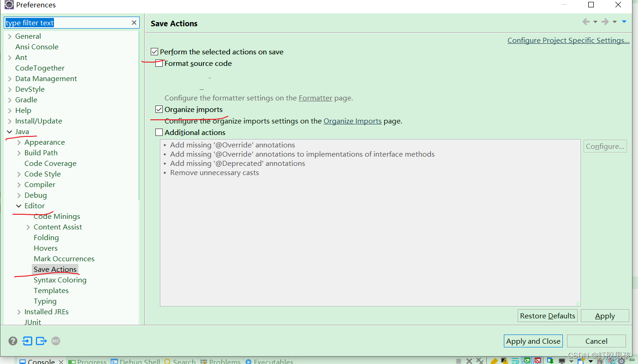Select Ansi Console in the tree
Viewport: 638px width, 364px height.
point(37,47)
